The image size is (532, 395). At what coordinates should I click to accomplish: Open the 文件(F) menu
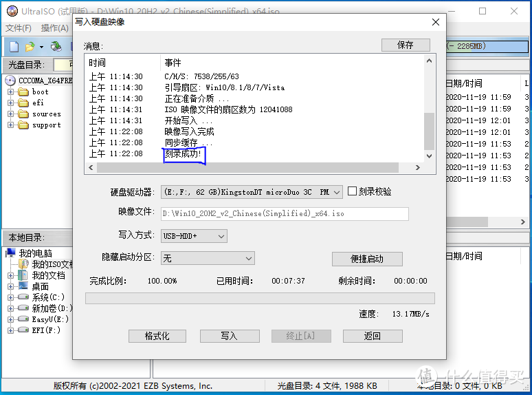[x=19, y=28]
